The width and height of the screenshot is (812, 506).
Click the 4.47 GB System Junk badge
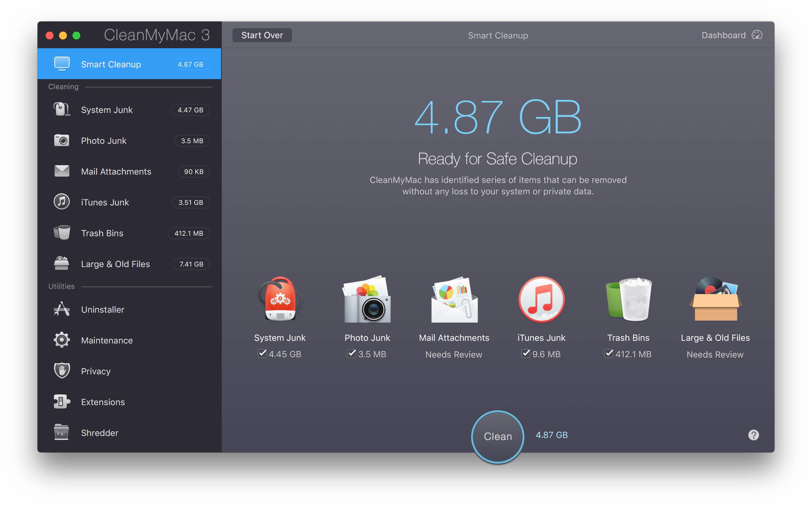tap(191, 110)
